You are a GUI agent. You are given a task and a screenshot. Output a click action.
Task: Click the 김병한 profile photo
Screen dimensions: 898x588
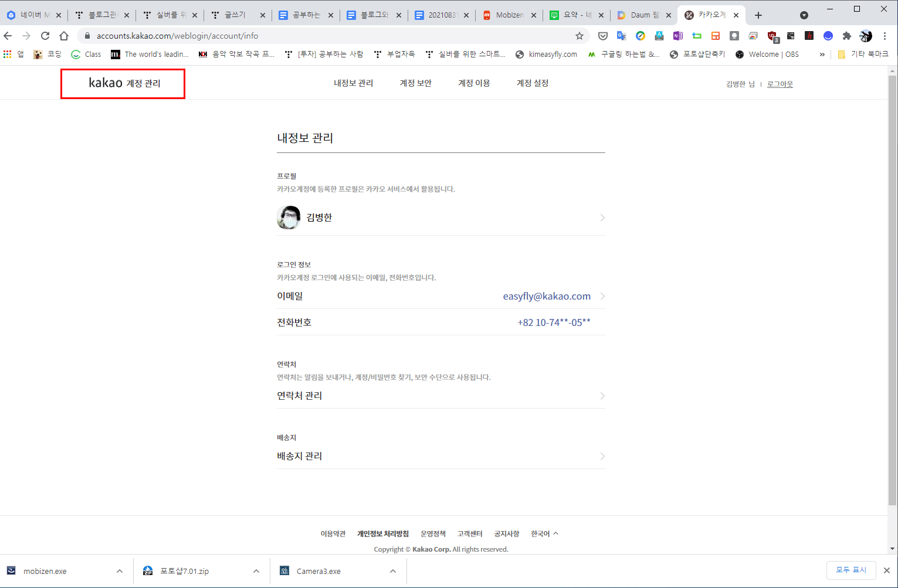[x=289, y=217]
